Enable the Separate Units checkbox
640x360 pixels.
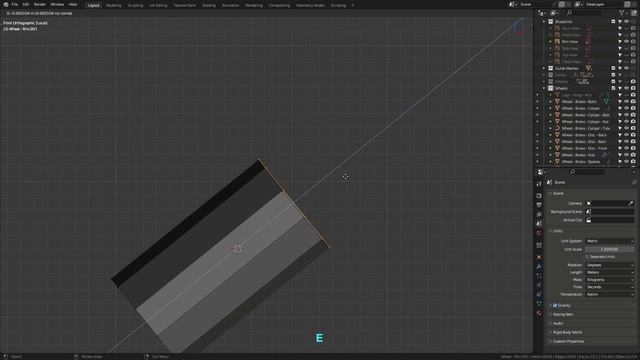(x=587, y=257)
